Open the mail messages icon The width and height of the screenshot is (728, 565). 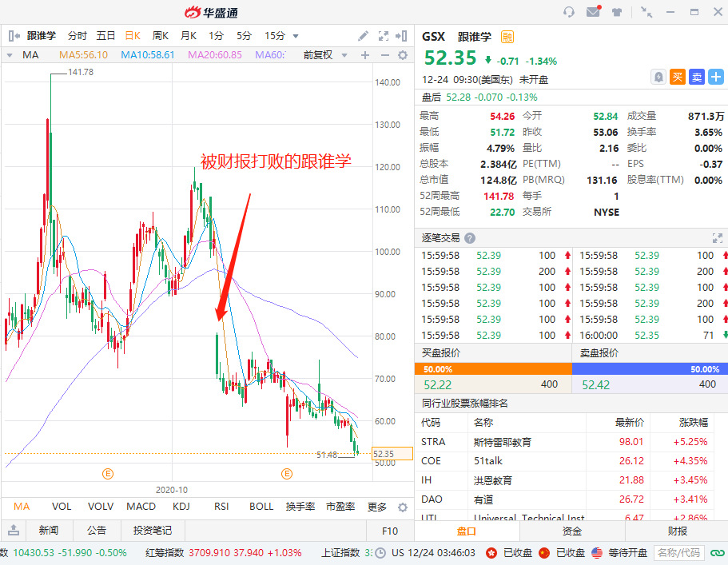click(x=594, y=12)
